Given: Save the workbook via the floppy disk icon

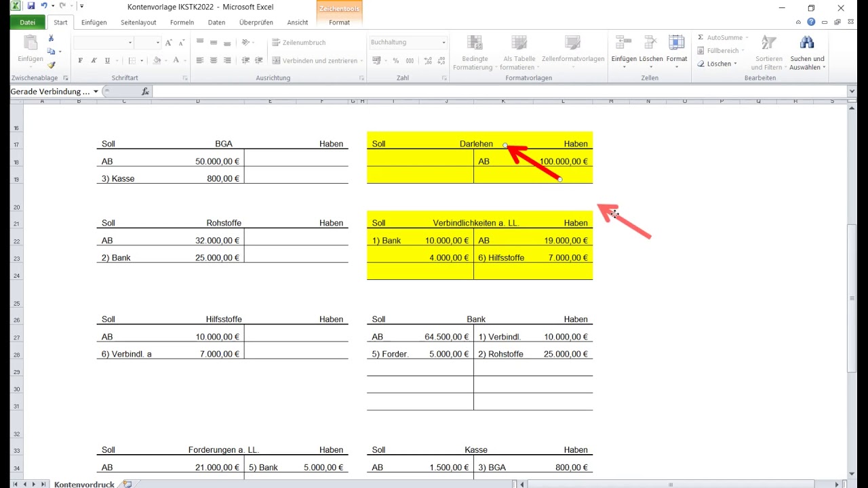Looking at the screenshot, I should click(31, 6).
